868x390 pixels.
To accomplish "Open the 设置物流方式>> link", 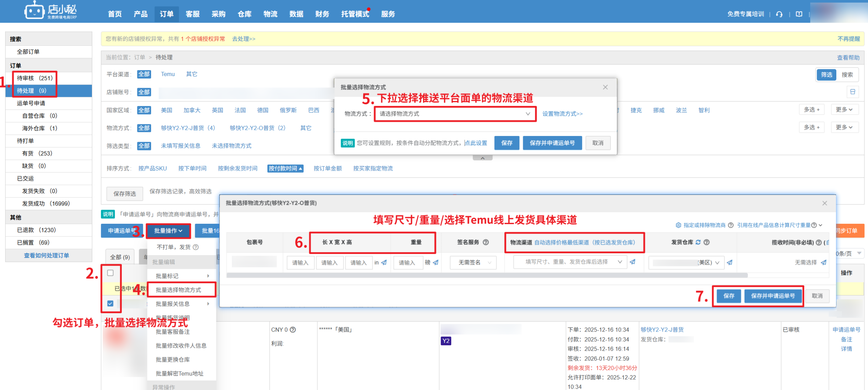I will [x=562, y=114].
